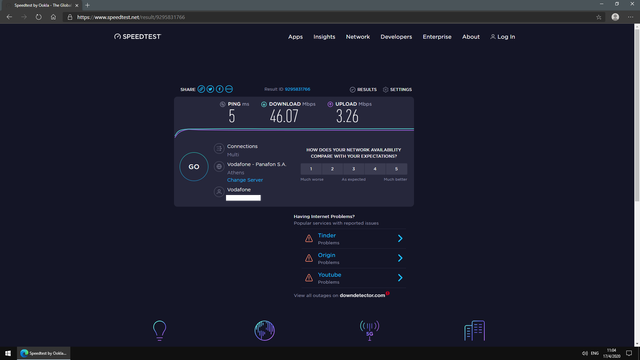Screen dimensions: 640x360
Task: Click the ENG language indicator
Action: tap(595, 353)
